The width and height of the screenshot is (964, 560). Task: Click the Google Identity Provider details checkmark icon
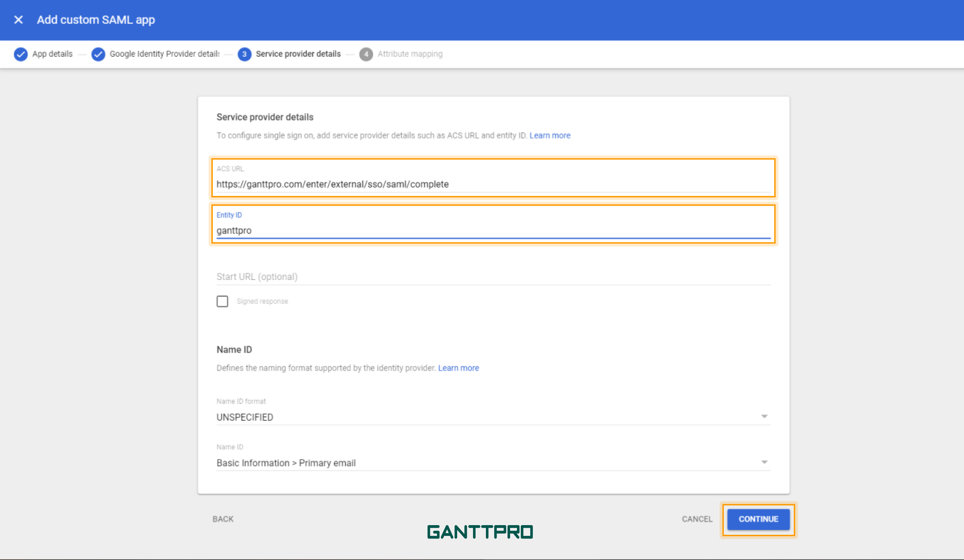(x=98, y=54)
